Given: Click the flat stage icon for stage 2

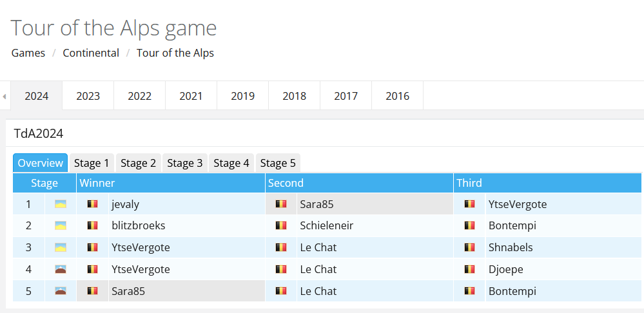Looking at the screenshot, I should pyautogui.click(x=61, y=225).
